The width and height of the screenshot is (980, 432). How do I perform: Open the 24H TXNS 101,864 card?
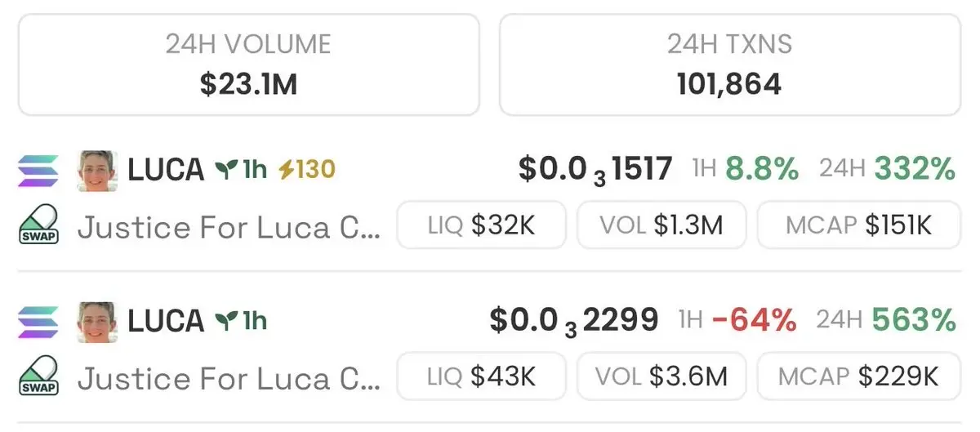pyautogui.click(x=729, y=64)
